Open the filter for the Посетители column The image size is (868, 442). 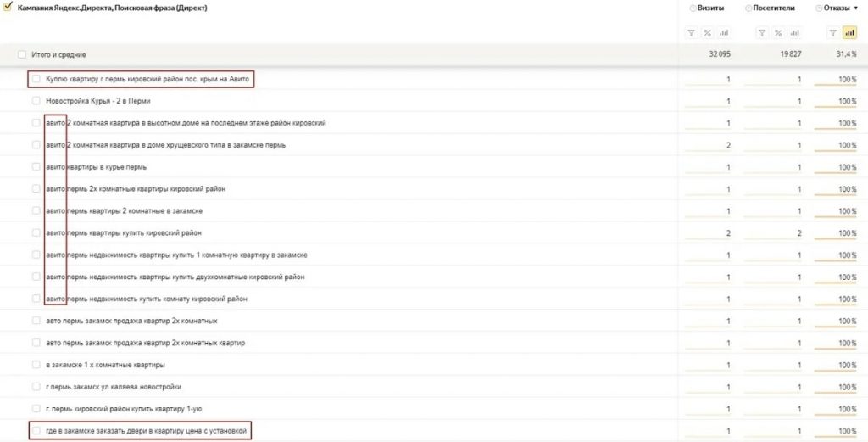coord(762,32)
